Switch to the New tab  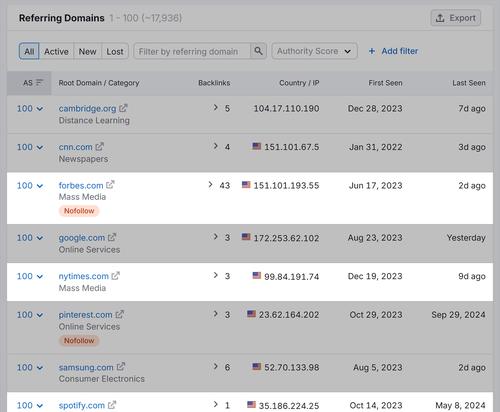[87, 51]
